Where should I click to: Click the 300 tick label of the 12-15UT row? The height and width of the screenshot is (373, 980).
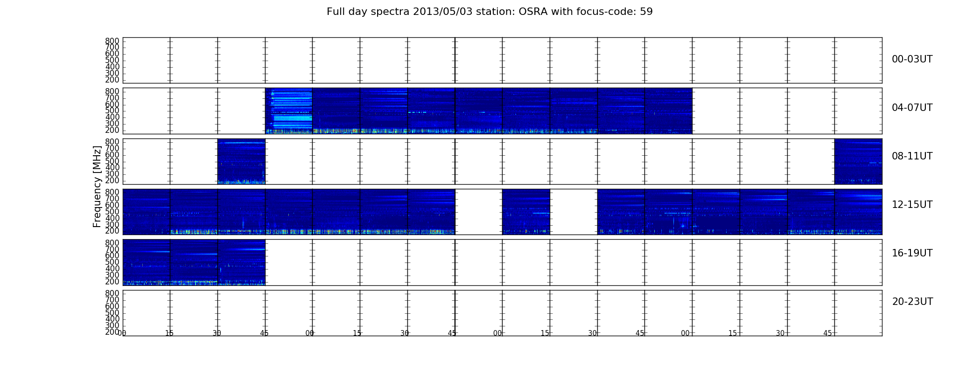(112, 224)
